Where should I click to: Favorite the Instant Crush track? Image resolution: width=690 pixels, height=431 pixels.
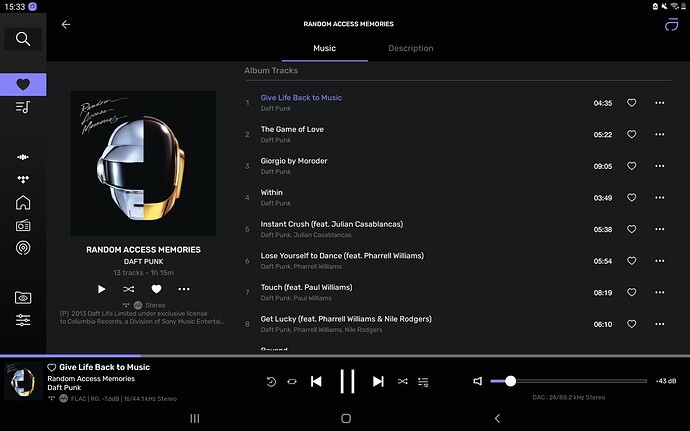(x=631, y=229)
